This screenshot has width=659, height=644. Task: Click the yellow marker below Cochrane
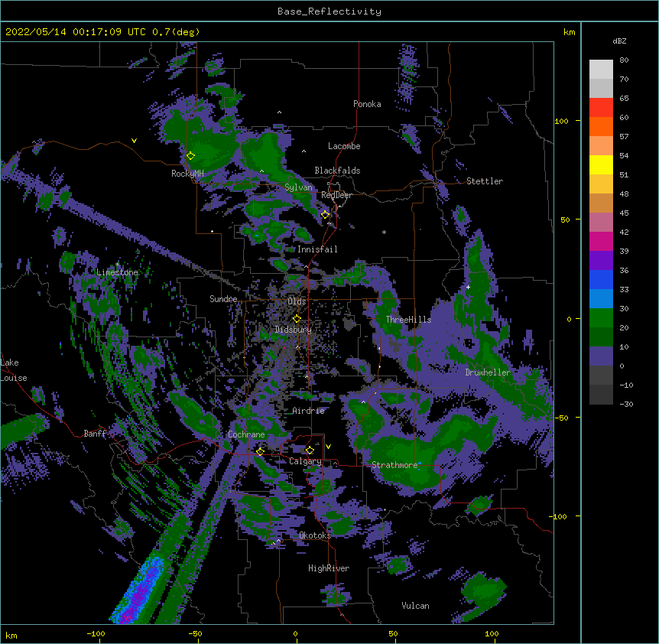(x=260, y=451)
